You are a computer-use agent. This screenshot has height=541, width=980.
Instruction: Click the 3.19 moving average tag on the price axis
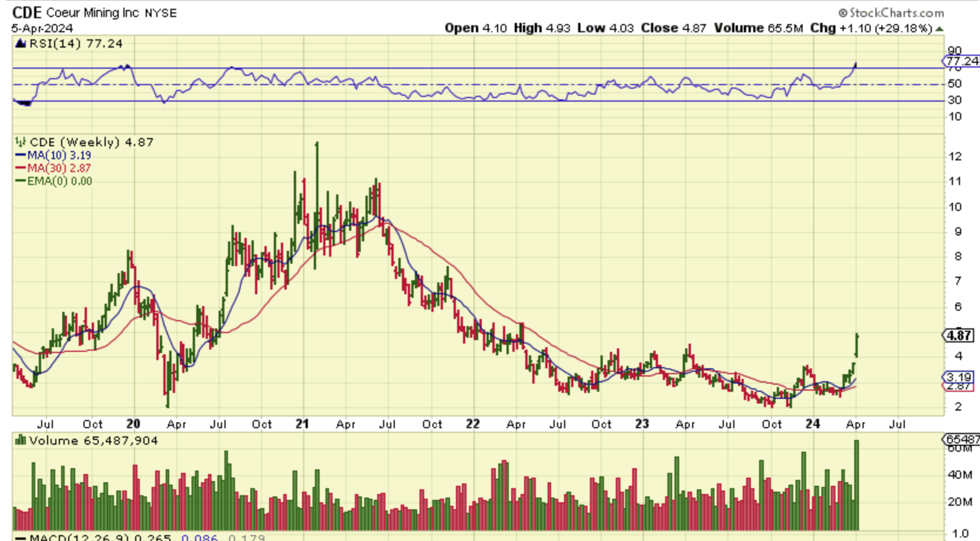(x=959, y=377)
